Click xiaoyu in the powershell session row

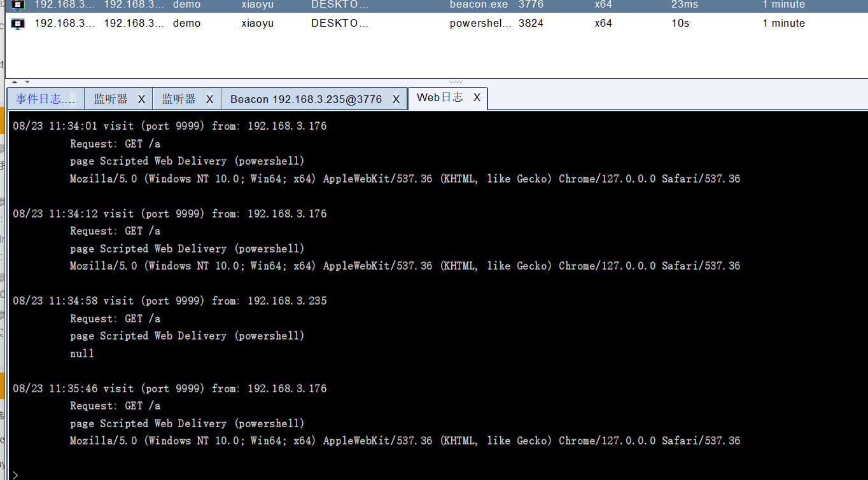tap(258, 24)
